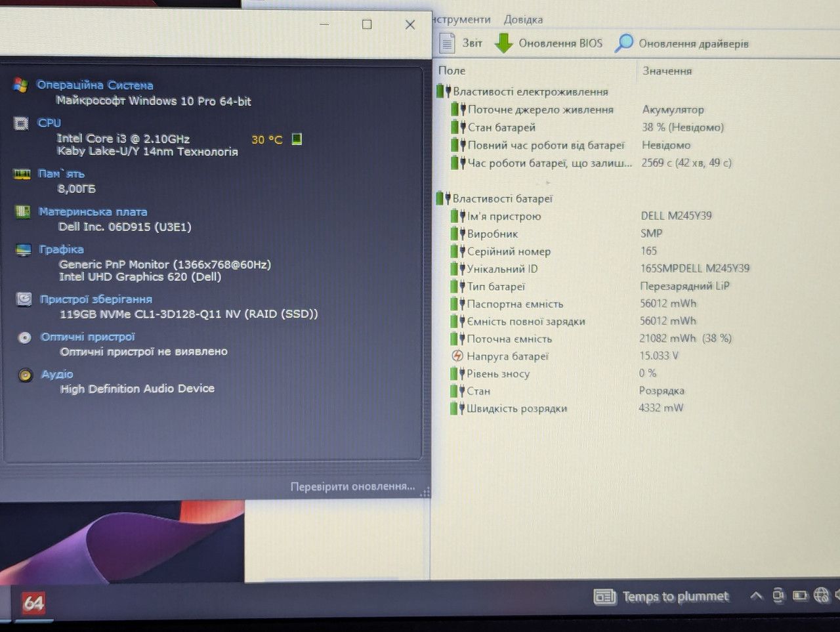Click the AIDA64 icon on the taskbar
This screenshot has width=840, height=632.
click(33, 603)
